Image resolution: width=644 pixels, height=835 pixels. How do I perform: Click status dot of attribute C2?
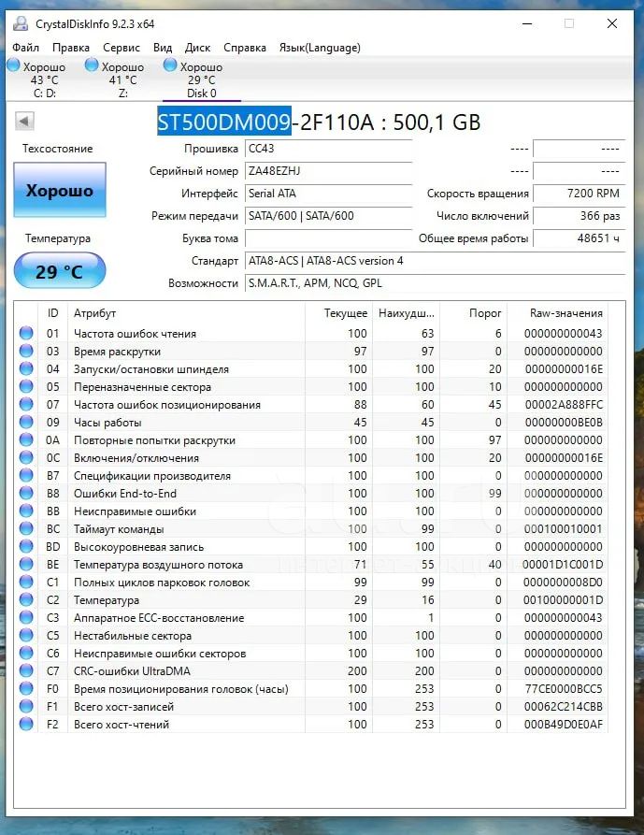[x=26, y=599]
